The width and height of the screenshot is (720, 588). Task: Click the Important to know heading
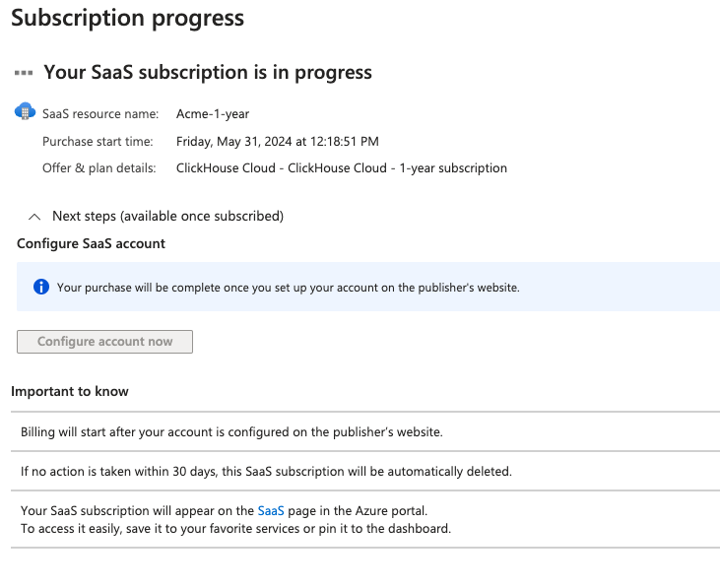[70, 391]
